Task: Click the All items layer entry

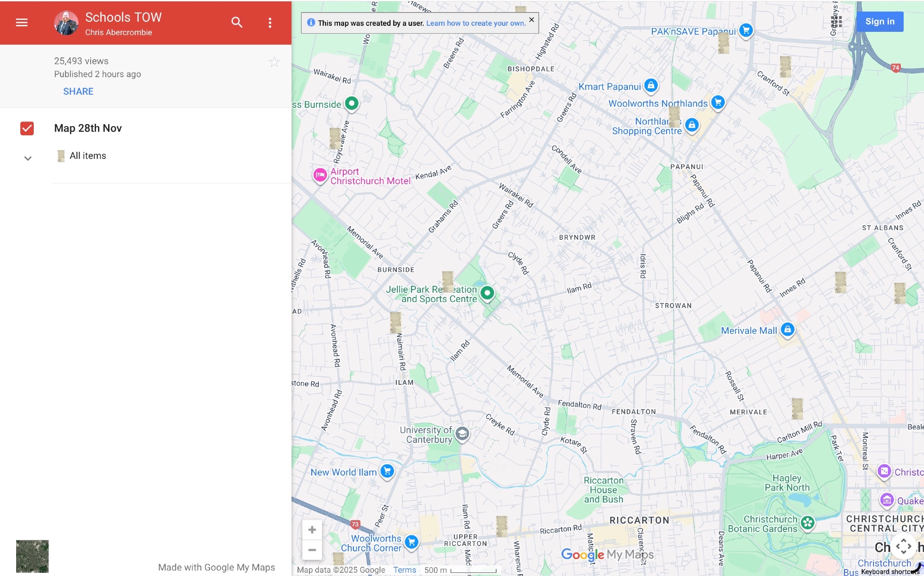Action: (88, 156)
